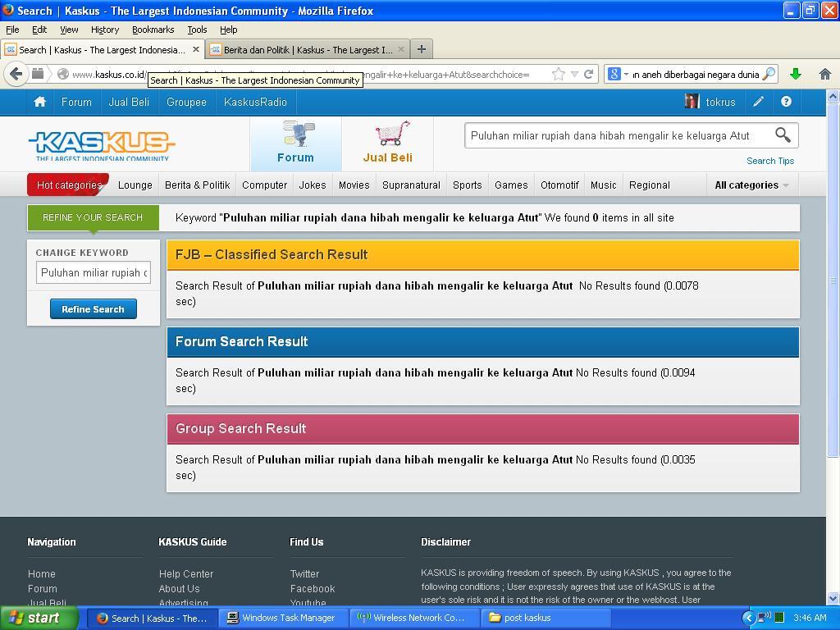The image size is (840, 630).
Task: Open the Otomotif category
Action: (559, 185)
